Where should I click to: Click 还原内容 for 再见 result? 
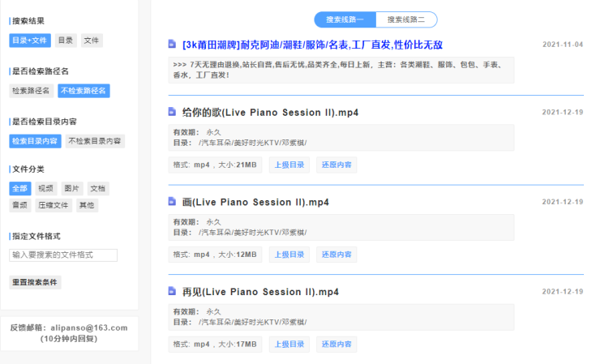(336, 344)
